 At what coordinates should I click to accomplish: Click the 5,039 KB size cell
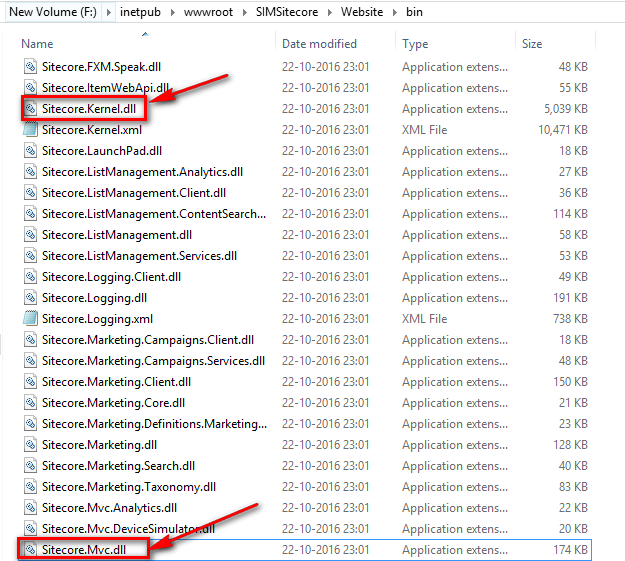point(566,109)
